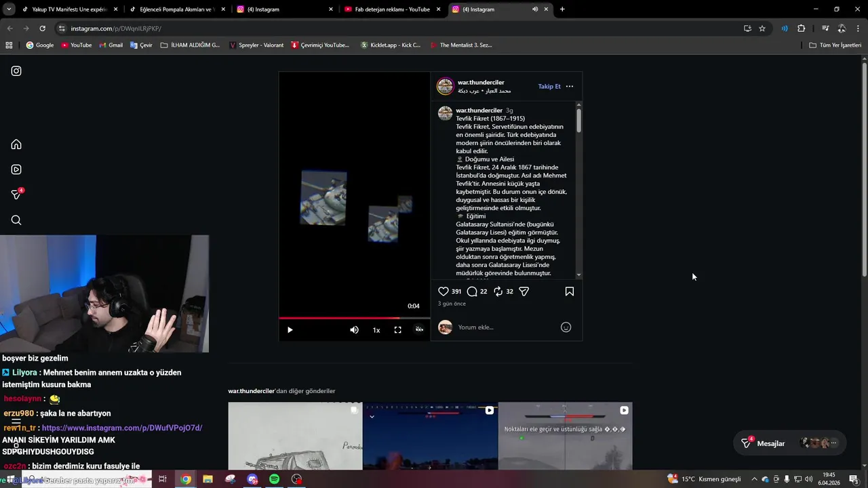Open the 1x playback speed menu
The image size is (868, 488).
tap(376, 330)
